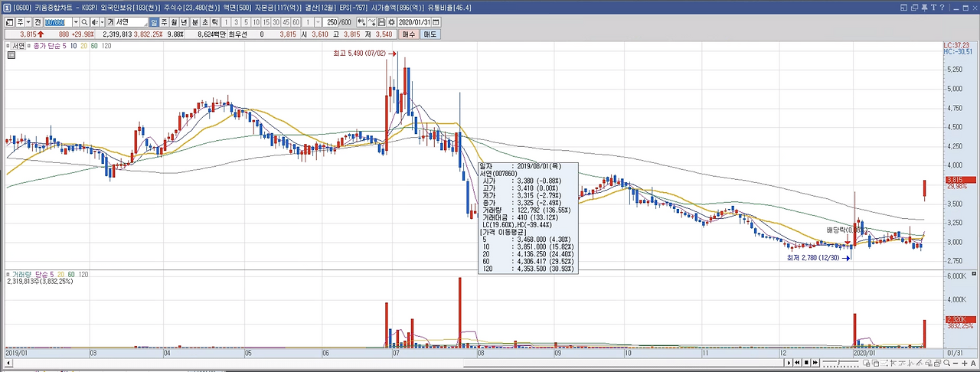
Task: Click the rewind button in bottom controls
Action: [797, 363]
